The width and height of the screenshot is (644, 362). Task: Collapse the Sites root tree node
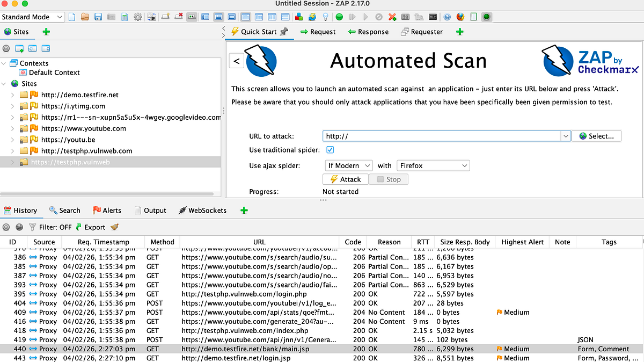click(x=4, y=84)
